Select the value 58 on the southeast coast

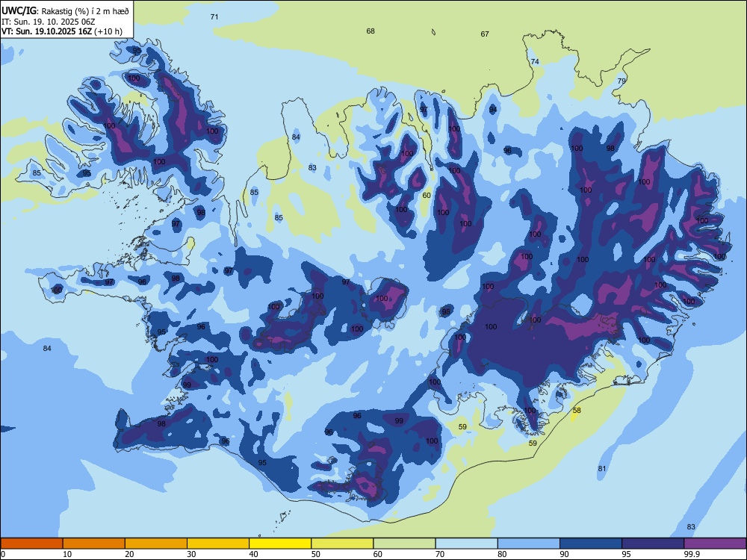(577, 410)
